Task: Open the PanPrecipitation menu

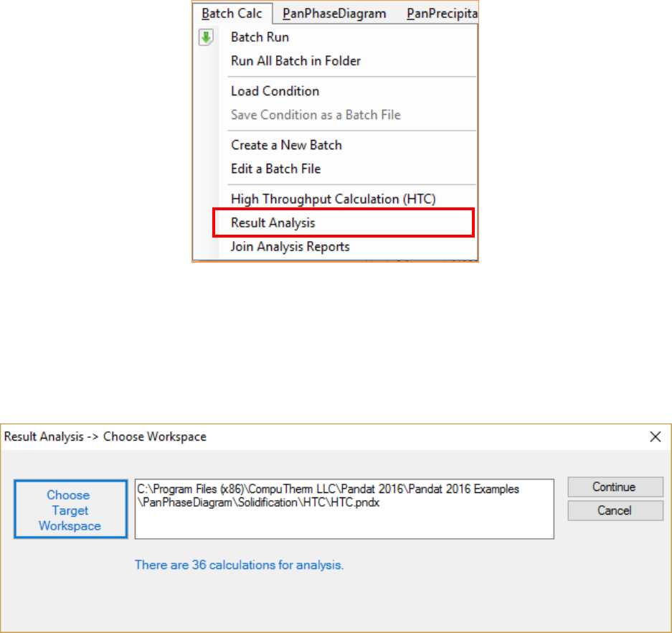Action: (442, 14)
